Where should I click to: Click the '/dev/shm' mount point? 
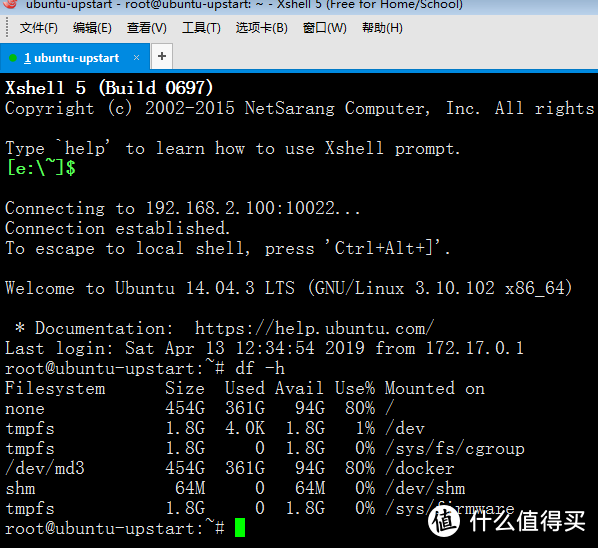(425, 489)
